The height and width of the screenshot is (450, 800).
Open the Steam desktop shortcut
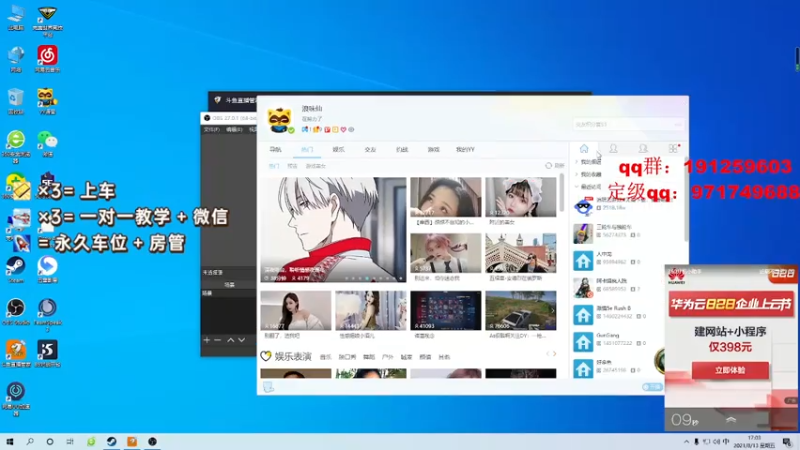pyautogui.click(x=15, y=269)
